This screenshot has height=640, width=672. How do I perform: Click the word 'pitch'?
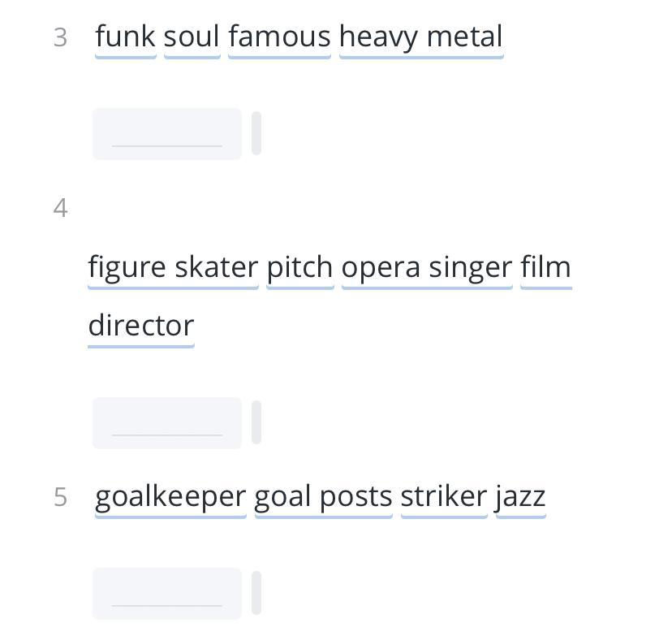point(299,268)
